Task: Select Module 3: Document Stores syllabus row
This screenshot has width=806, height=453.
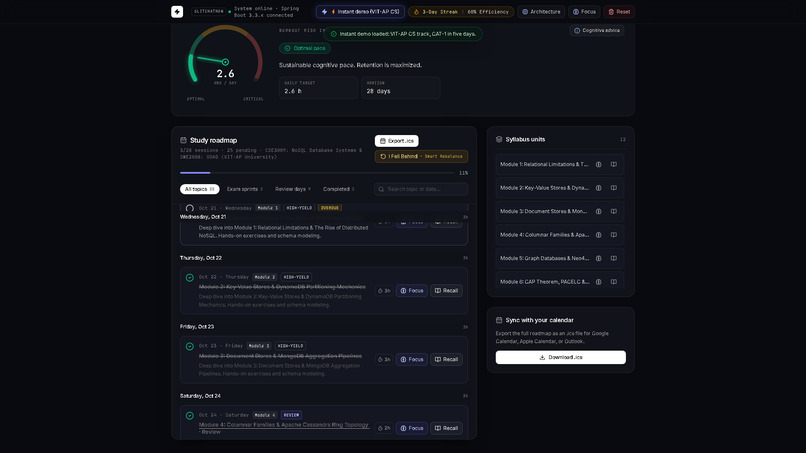Action: coord(560,211)
